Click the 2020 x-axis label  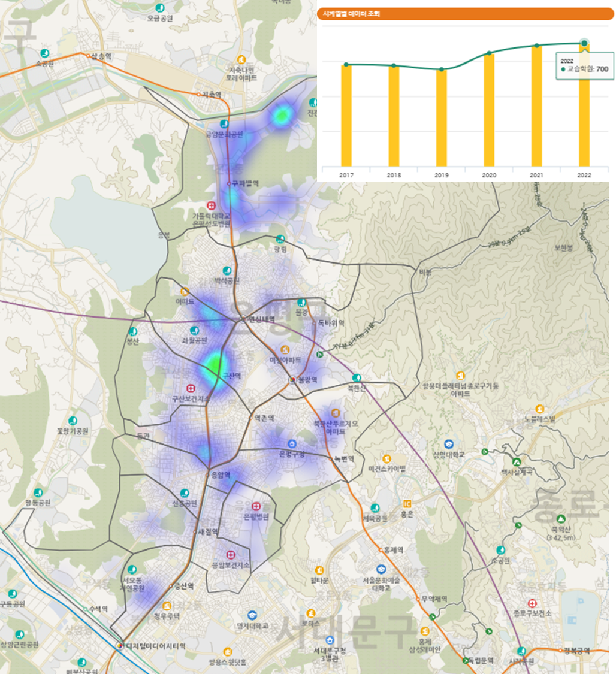click(x=489, y=176)
